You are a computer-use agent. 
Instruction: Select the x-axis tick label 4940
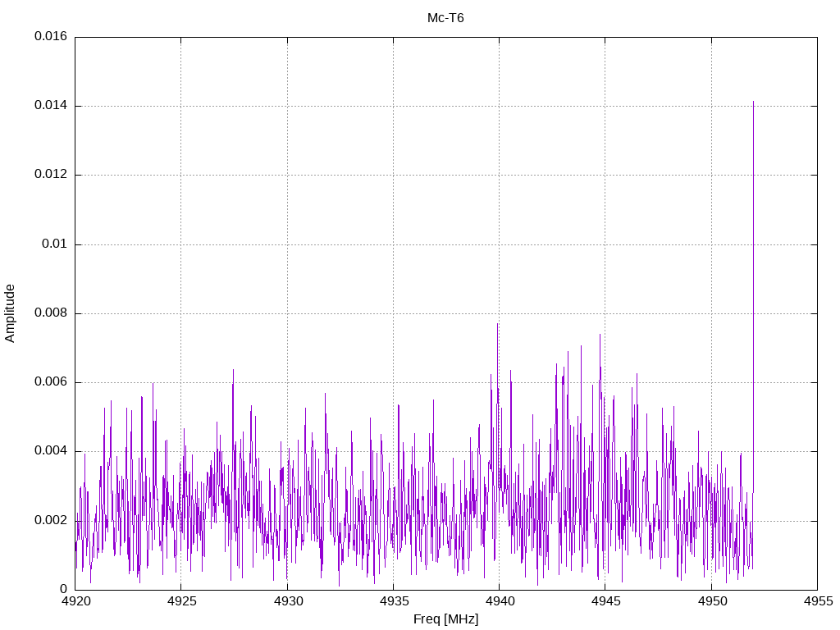pyautogui.click(x=499, y=602)
